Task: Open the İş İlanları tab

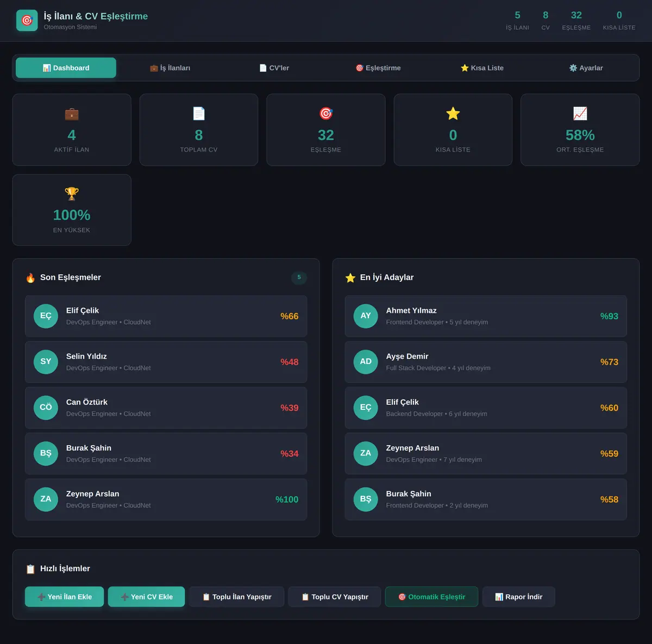Action: point(170,68)
